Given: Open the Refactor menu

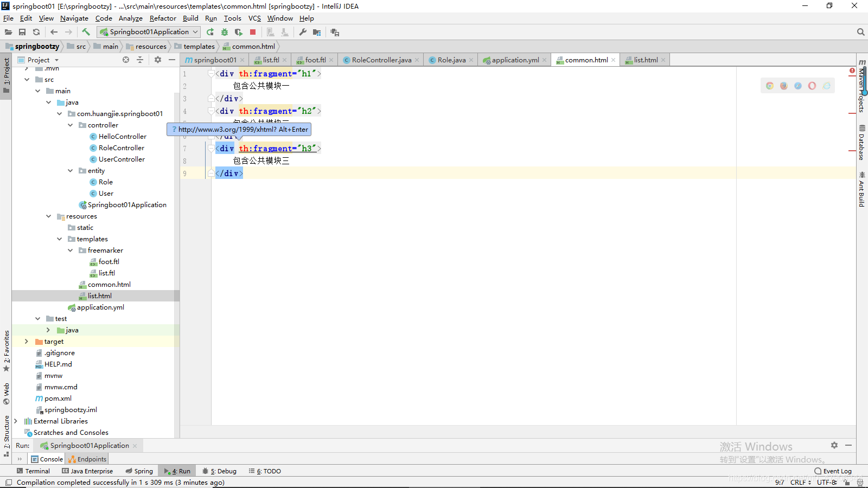Looking at the screenshot, I should (163, 18).
